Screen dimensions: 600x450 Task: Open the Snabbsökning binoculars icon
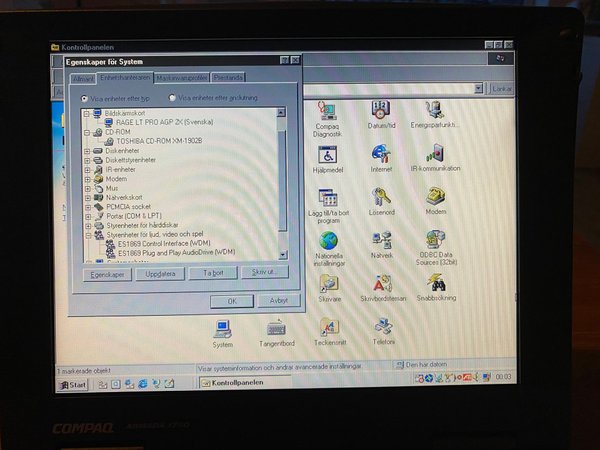[436, 287]
